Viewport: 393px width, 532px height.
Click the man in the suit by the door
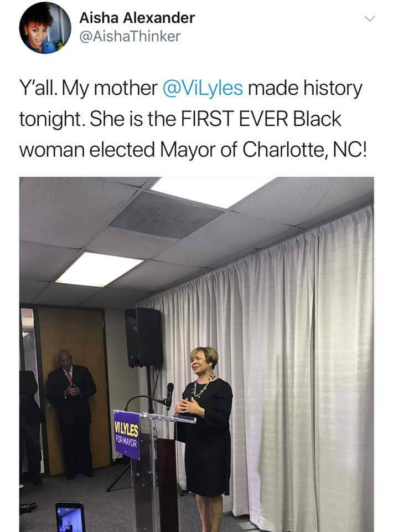[71, 414]
